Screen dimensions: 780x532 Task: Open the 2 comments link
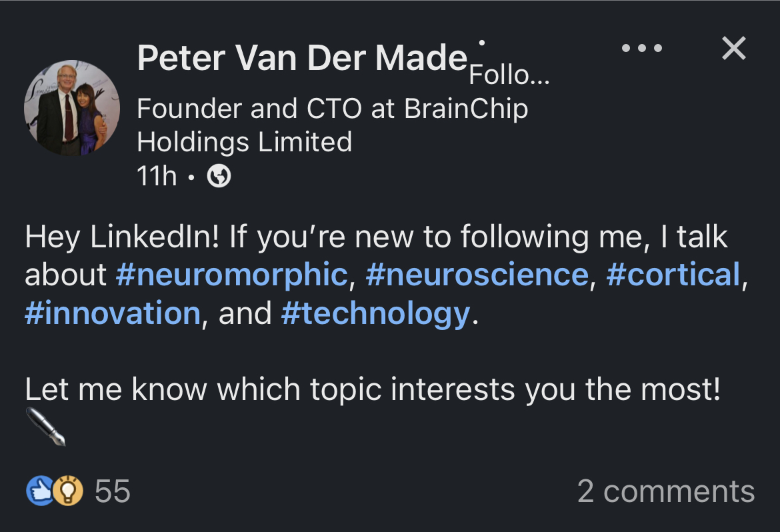[665, 492]
